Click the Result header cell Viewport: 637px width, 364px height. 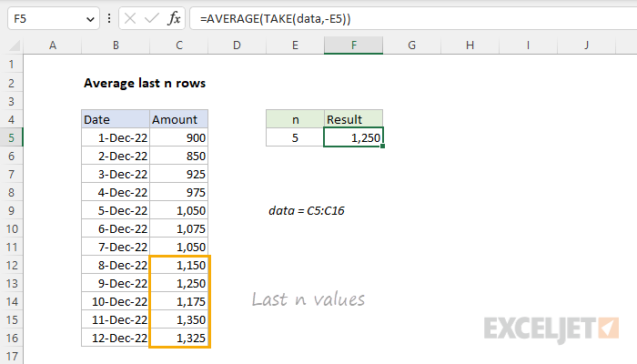(x=353, y=119)
